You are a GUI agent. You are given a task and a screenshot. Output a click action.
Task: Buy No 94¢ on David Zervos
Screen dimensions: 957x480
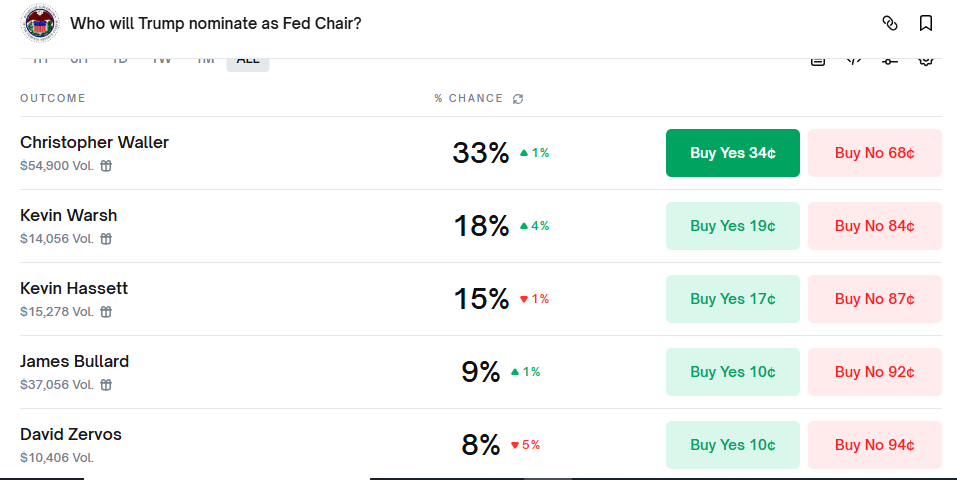(875, 445)
